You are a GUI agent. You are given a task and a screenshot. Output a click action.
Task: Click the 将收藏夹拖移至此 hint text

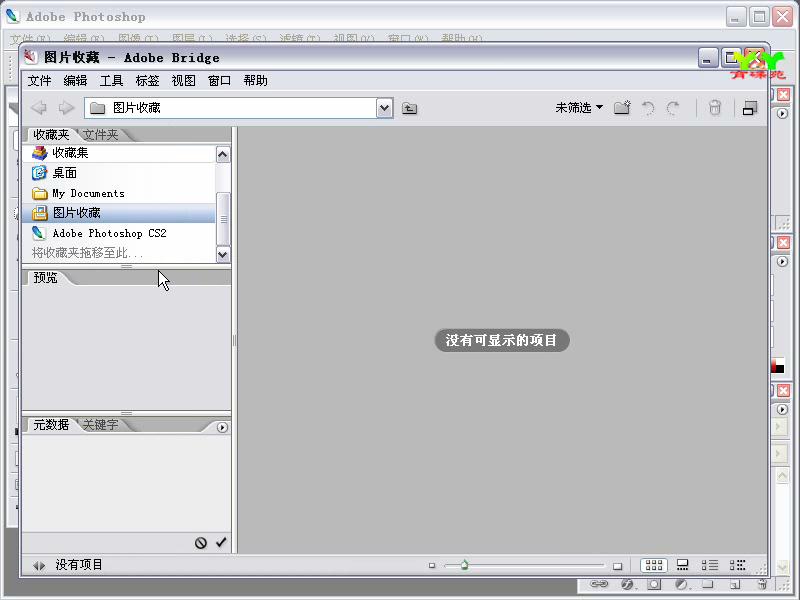[x=87, y=253]
